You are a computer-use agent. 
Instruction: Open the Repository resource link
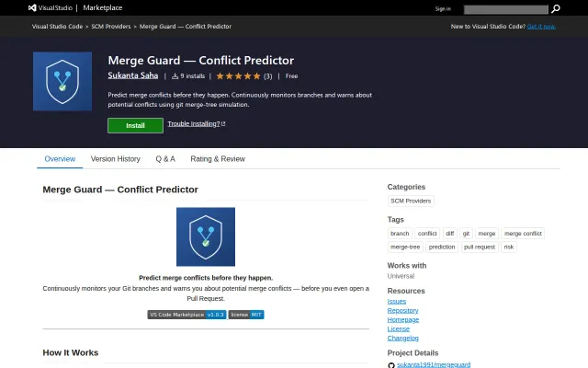(x=402, y=311)
